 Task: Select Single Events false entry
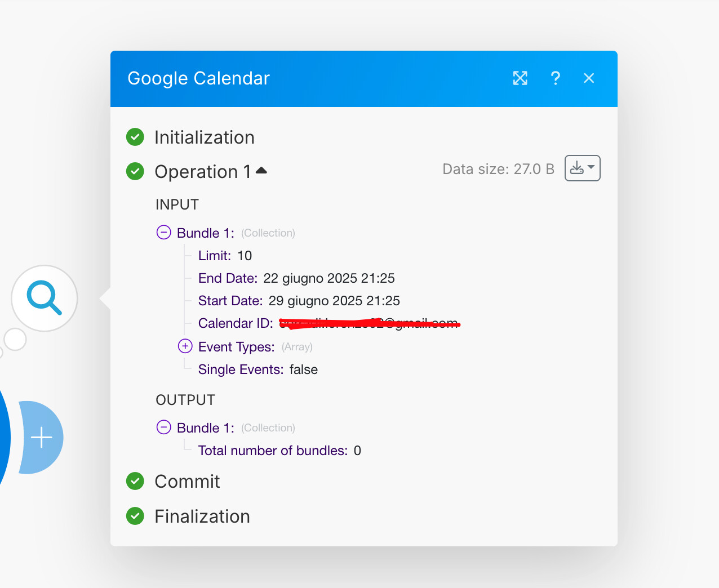tap(258, 369)
